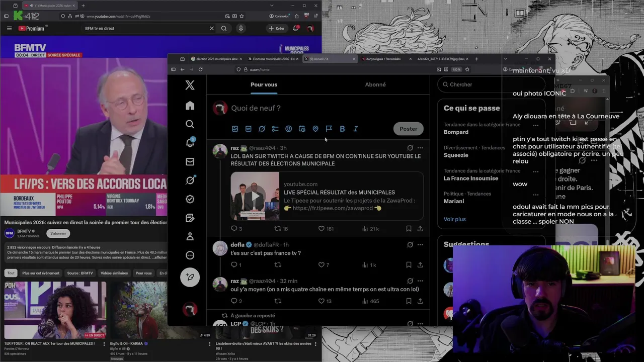Open X notifications bell in sidebar
Screen dimensions: 644x362
(x=190, y=143)
